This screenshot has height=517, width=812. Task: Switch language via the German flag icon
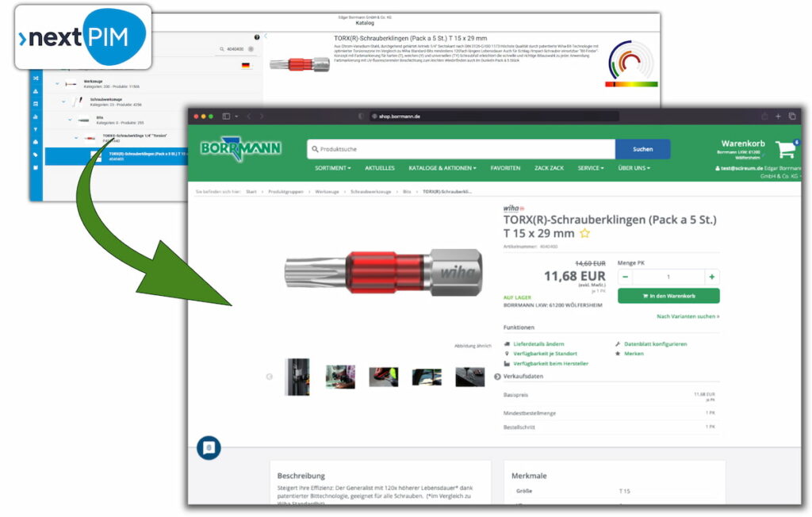(x=245, y=66)
